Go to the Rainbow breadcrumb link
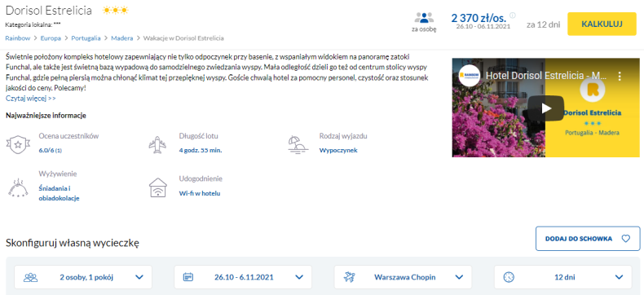This screenshot has height=295, width=644. pyautogui.click(x=18, y=38)
